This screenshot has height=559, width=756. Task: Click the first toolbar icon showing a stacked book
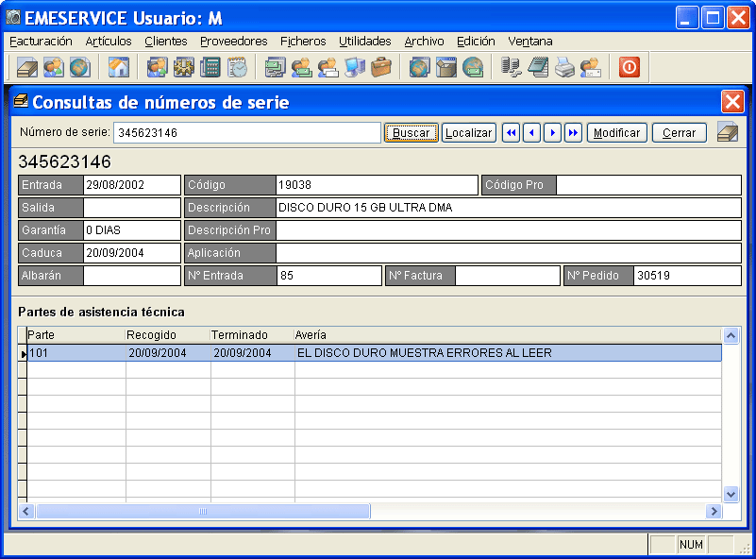tap(27, 67)
